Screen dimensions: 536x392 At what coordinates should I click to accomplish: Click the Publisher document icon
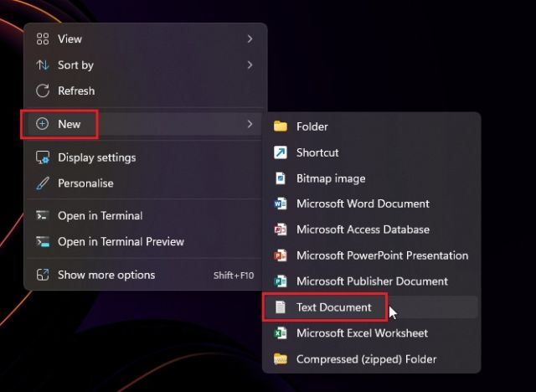pos(281,281)
